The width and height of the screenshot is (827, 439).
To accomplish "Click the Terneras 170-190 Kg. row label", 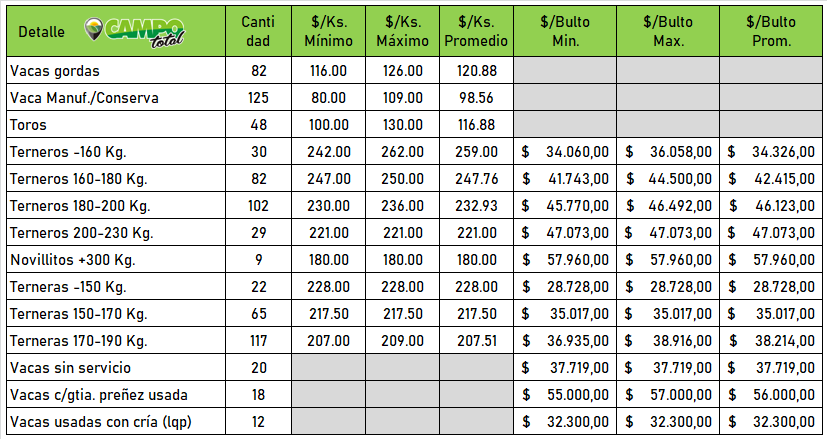I will (78, 341).
